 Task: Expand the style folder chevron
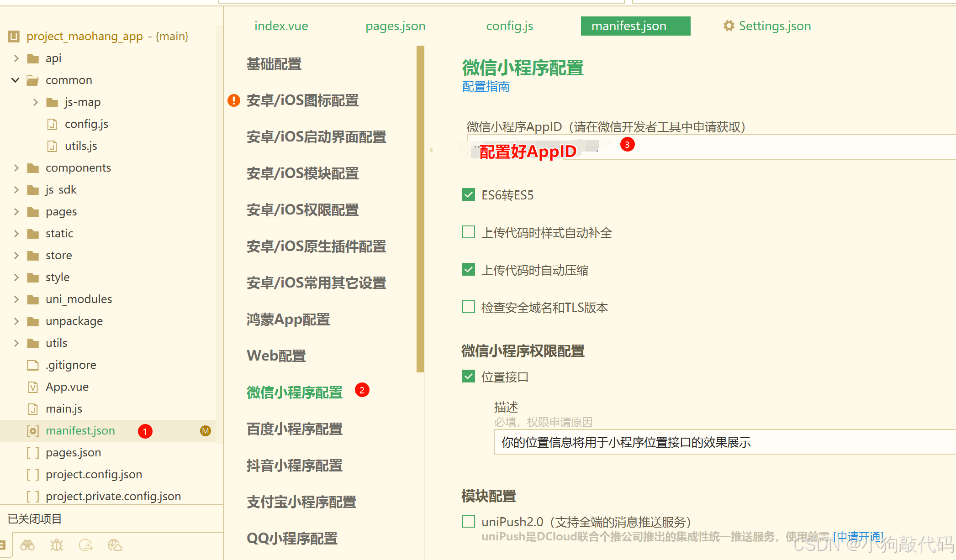pos(16,277)
